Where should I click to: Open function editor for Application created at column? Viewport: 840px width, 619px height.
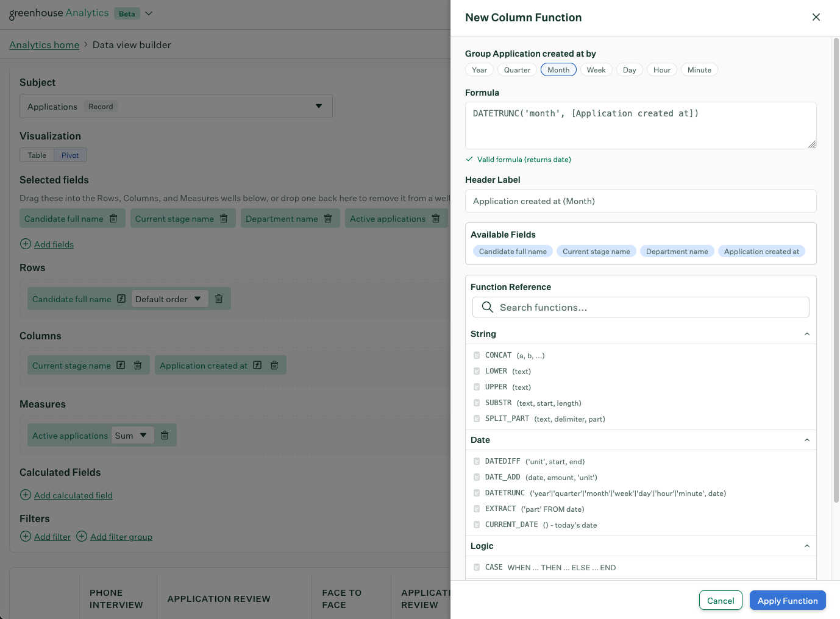click(257, 365)
